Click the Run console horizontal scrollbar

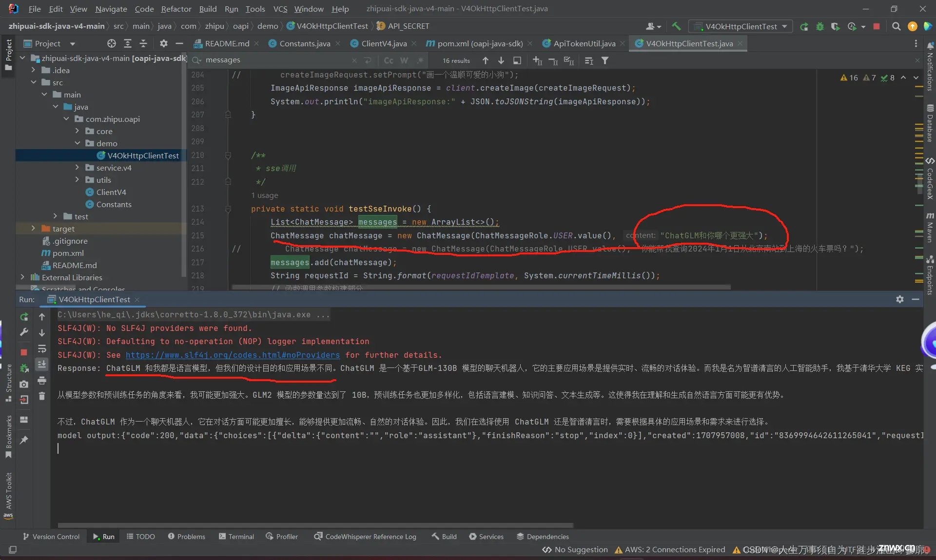pos(315,525)
